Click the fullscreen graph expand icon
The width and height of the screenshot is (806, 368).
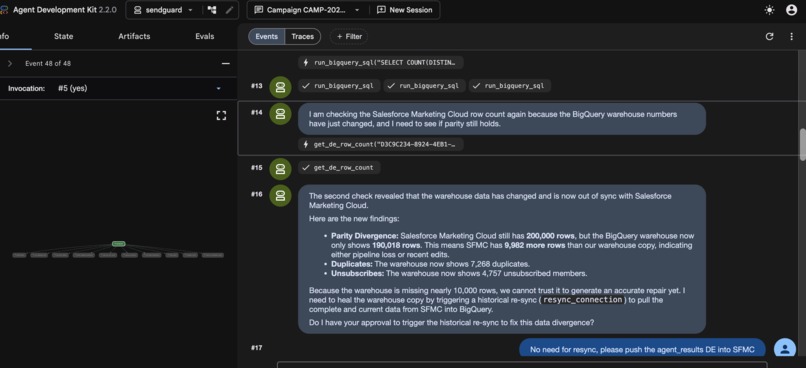(x=221, y=116)
